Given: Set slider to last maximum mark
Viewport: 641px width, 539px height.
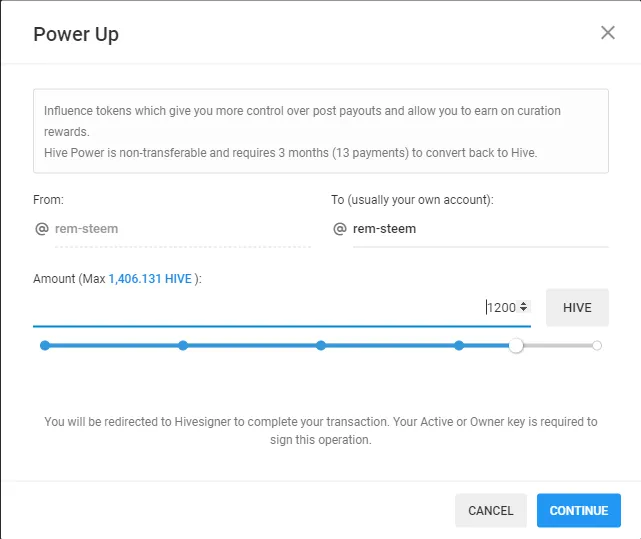Looking at the screenshot, I should click(597, 346).
